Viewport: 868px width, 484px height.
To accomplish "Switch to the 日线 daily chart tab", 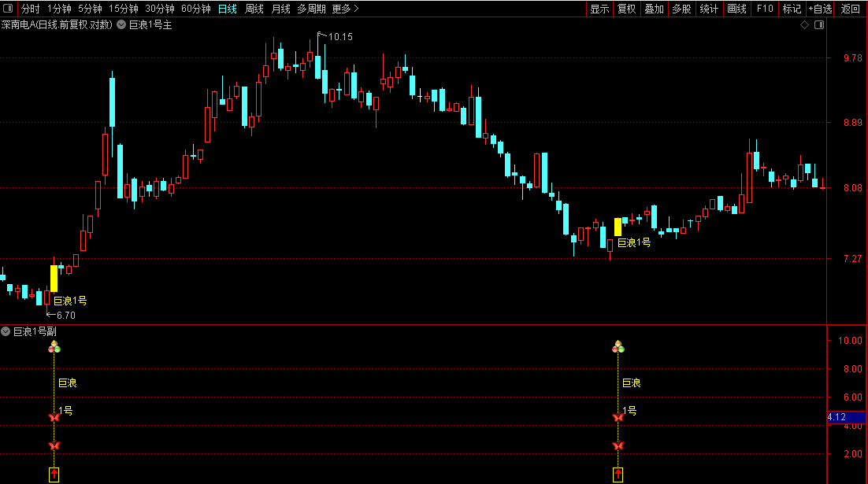I will point(228,9).
